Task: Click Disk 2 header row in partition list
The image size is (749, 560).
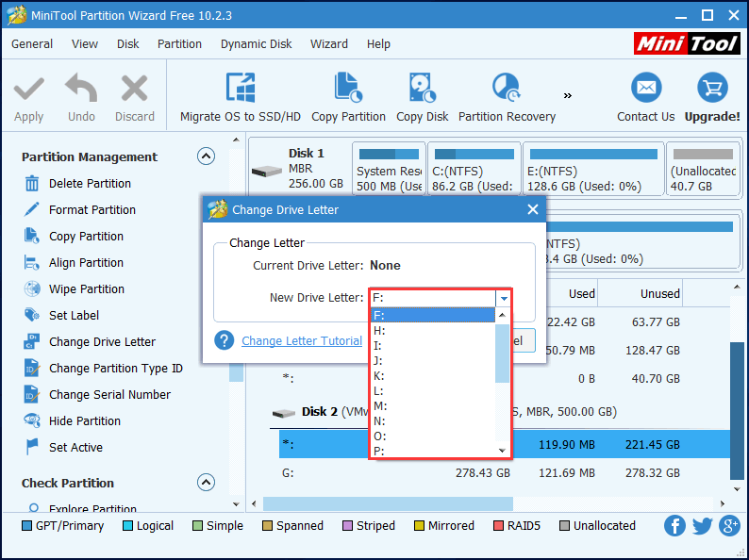Action: 500,412
